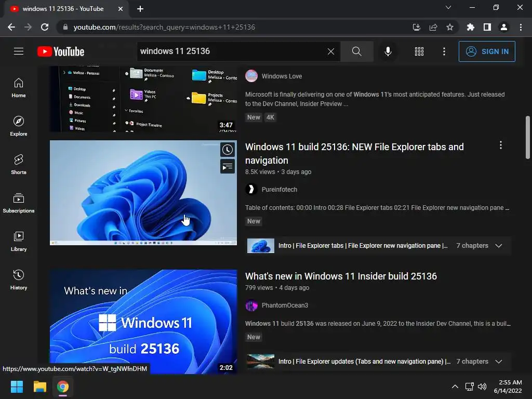This screenshot has width=532, height=399.
Task: Click 'Table of contents: 00:00 Intro' description text
Action: click(377, 208)
